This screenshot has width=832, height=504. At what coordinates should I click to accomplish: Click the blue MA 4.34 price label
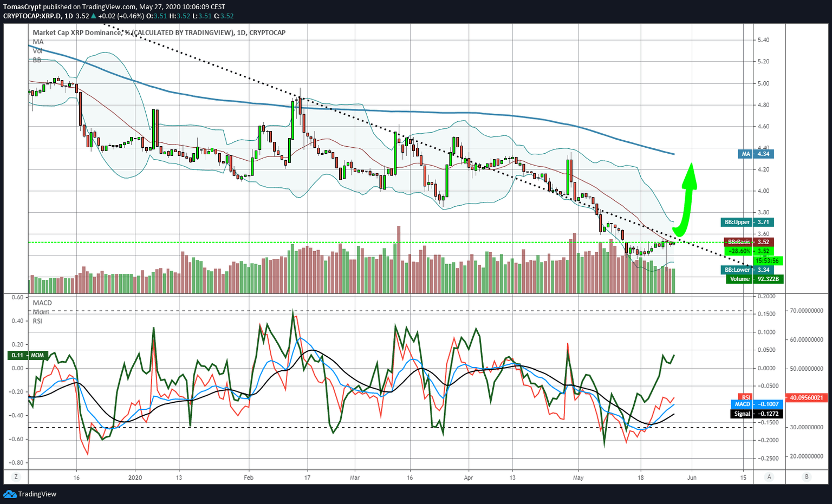(x=756, y=154)
